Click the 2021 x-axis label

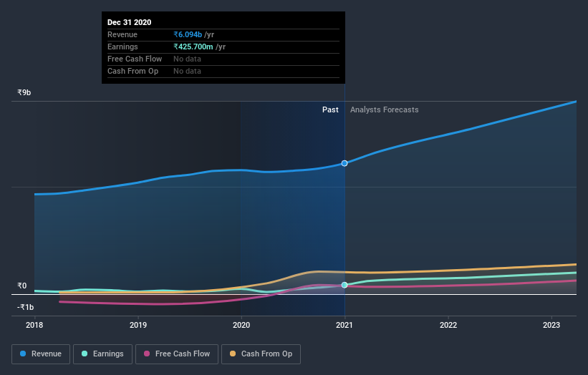[x=344, y=325]
